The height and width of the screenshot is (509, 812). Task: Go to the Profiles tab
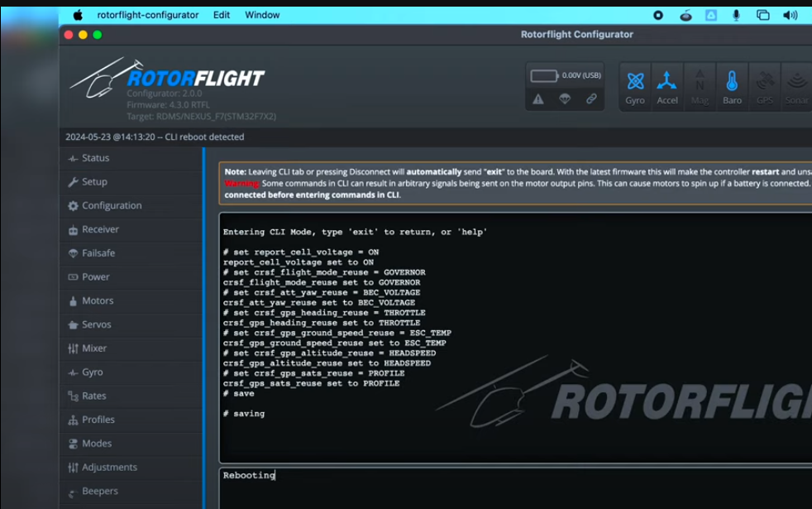131,420
